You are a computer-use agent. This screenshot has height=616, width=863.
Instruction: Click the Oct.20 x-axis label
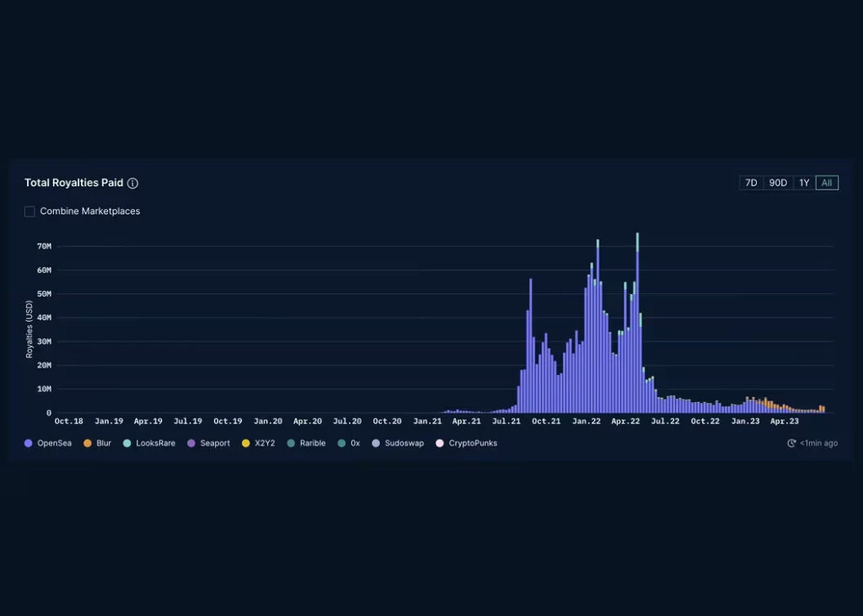tap(387, 421)
